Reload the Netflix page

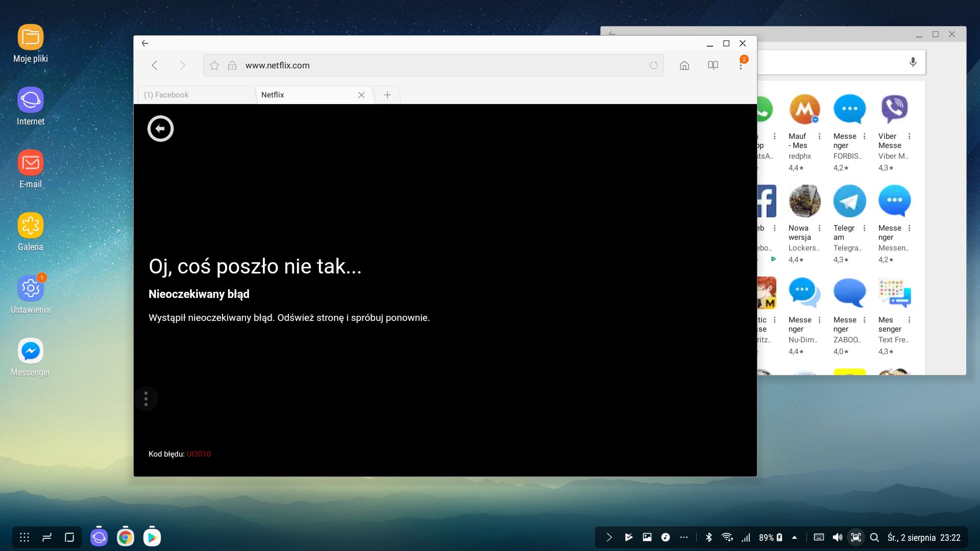(654, 65)
